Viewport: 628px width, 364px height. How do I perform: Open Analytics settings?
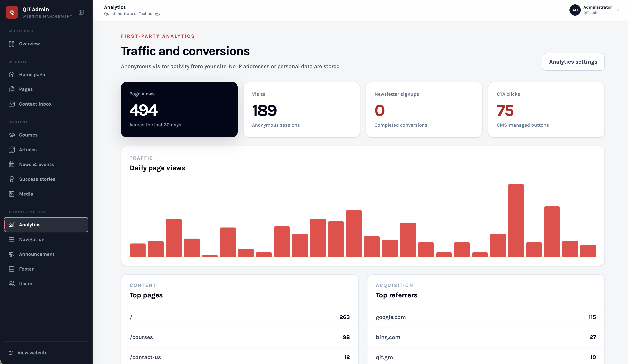click(x=573, y=62)
